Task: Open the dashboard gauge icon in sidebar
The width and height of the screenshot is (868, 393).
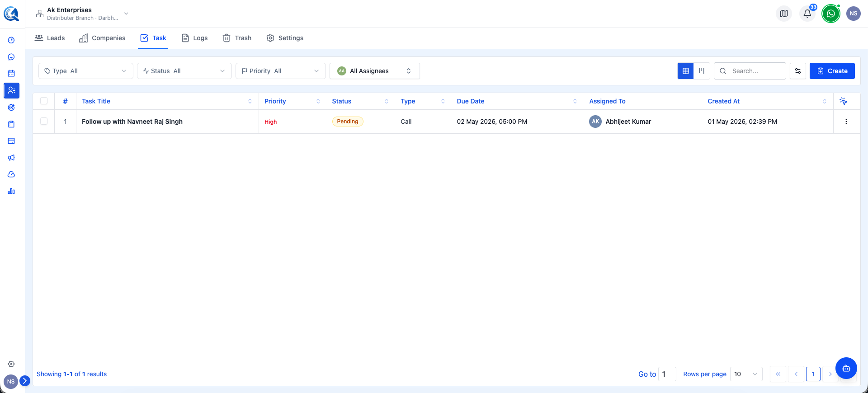Action: point(11,40)
